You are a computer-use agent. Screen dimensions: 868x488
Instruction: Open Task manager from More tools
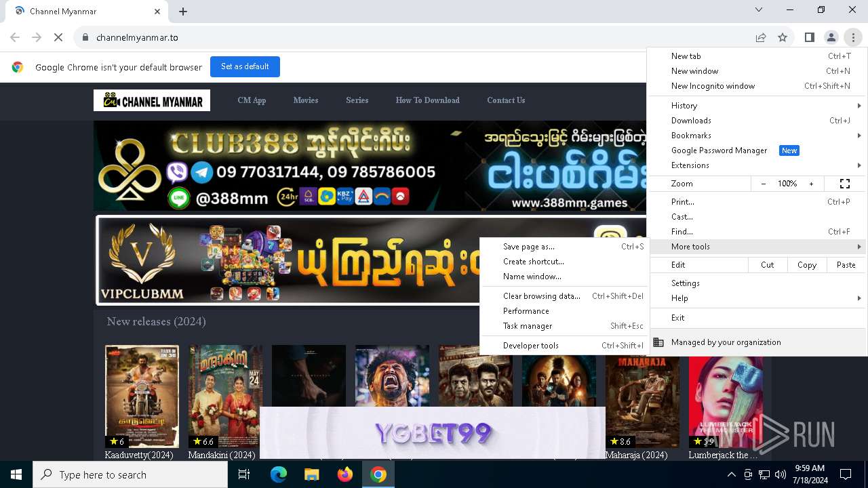[x=564, y=326]
